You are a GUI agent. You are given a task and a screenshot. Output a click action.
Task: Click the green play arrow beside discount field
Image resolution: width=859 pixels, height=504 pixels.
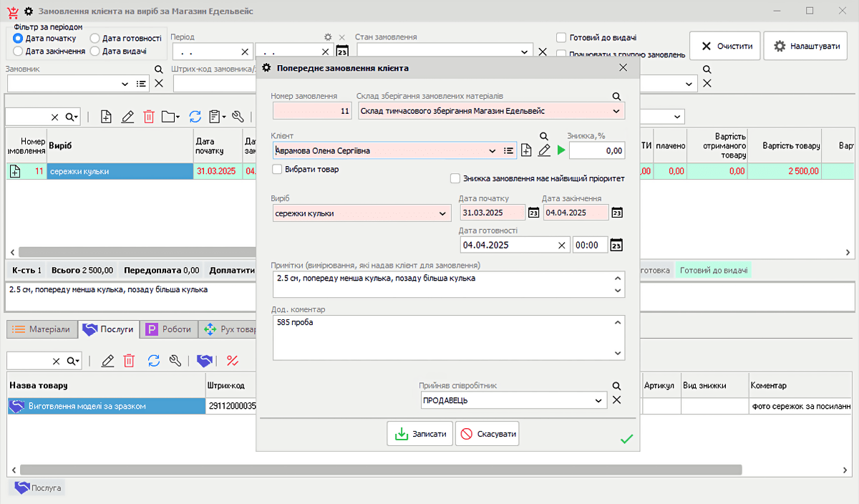click(561, 150)
